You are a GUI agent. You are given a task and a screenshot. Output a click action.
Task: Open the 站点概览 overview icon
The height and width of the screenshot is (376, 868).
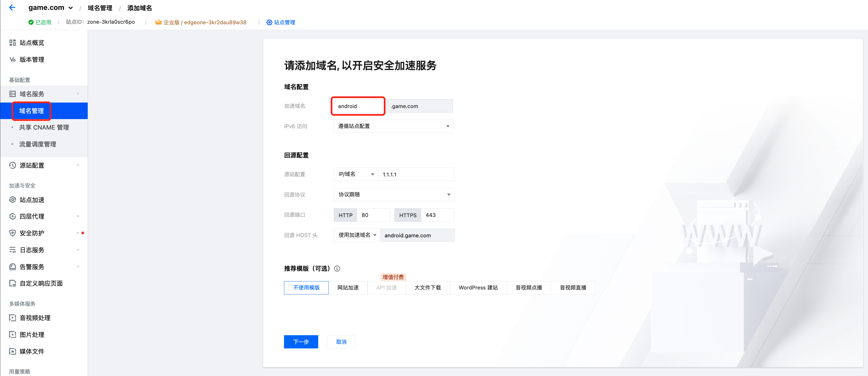tap(12, 43)
